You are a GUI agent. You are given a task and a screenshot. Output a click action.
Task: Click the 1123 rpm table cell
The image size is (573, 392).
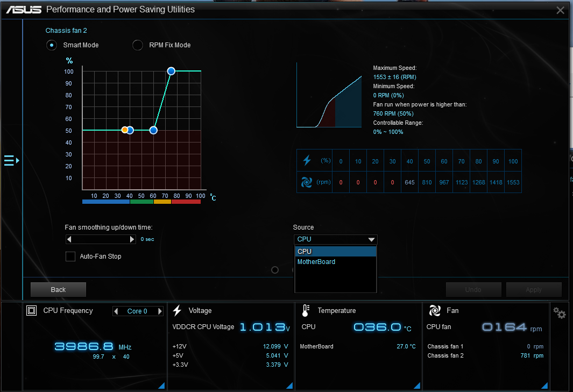462,182
